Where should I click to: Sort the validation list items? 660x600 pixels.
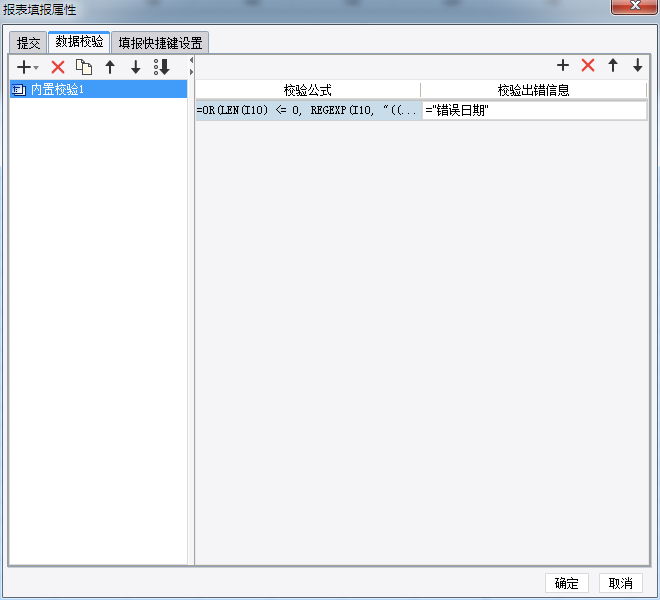click(x=162, y=67)
